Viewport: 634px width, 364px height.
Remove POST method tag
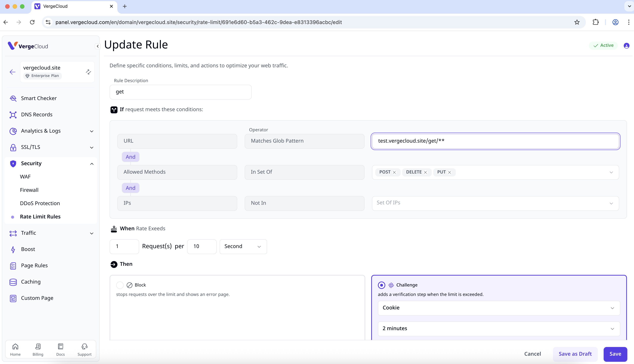tap(394, 172)
